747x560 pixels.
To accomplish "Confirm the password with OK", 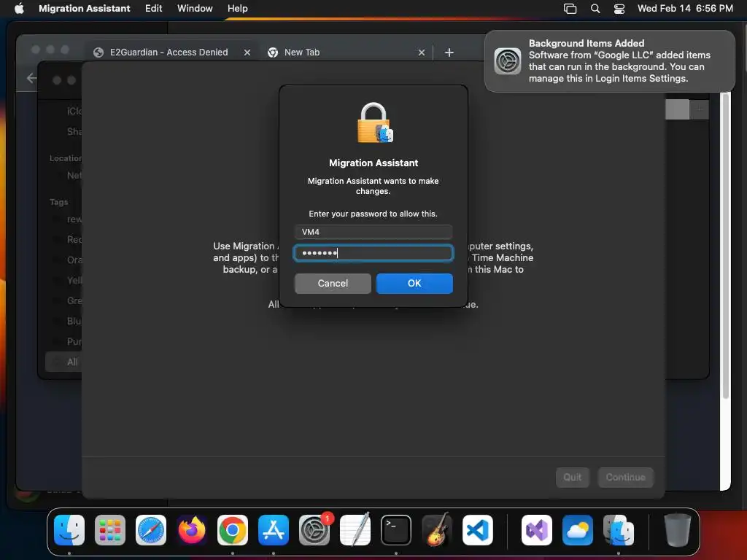I will click(414, 284).
